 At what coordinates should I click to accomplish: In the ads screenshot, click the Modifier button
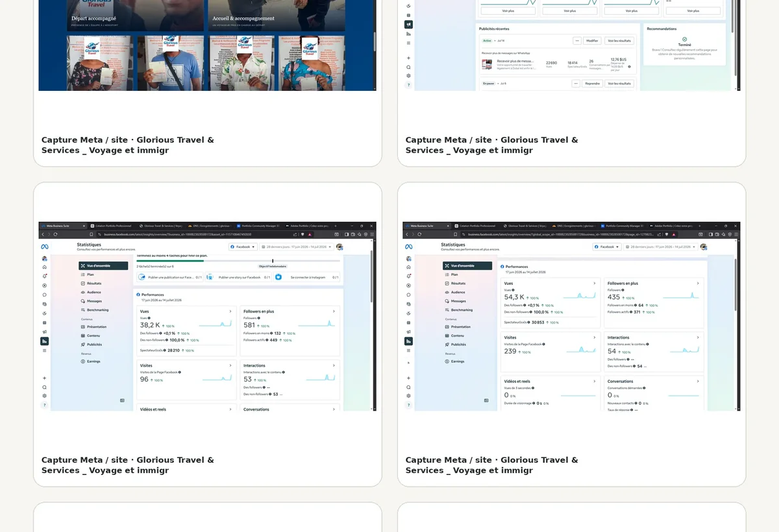592,41
